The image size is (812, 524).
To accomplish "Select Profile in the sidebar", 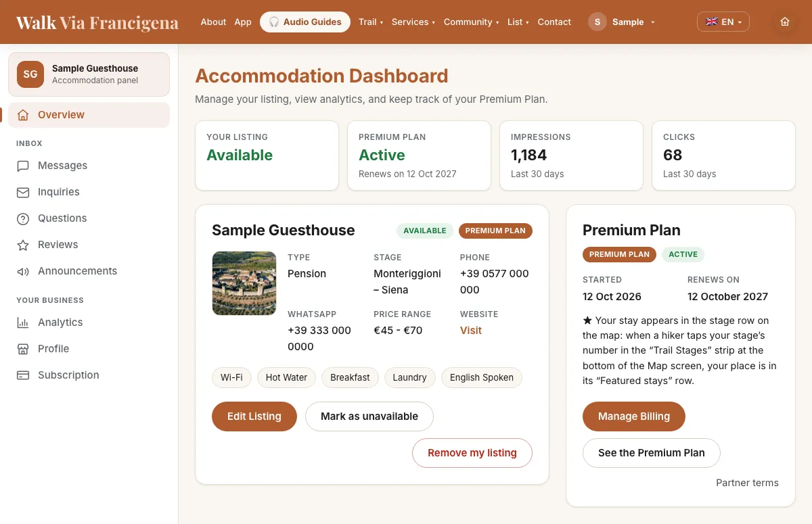I will pyautogui.click(x=89, y=349).
